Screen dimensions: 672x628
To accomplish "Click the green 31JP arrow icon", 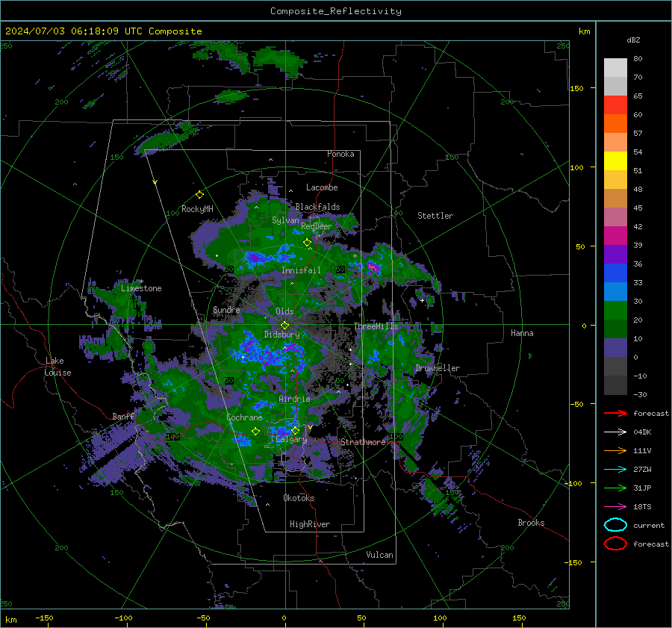I will click(x=615, y=488).
